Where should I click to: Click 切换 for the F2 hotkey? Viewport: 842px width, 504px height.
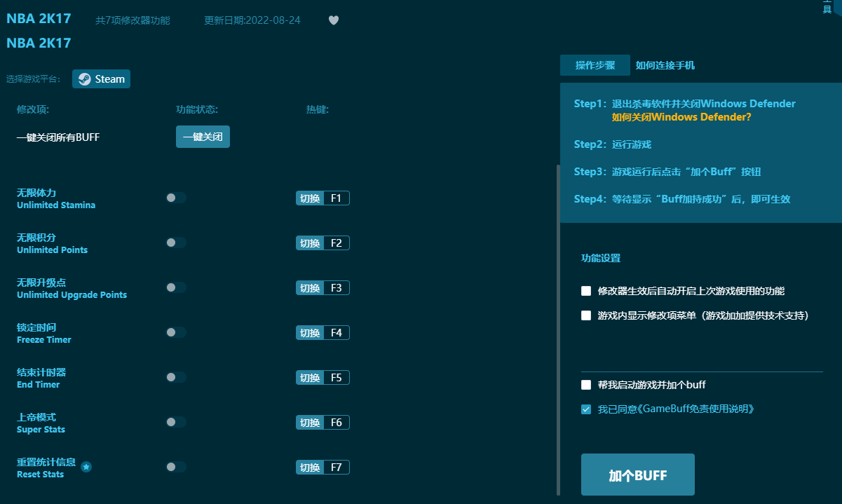point(310,243)
